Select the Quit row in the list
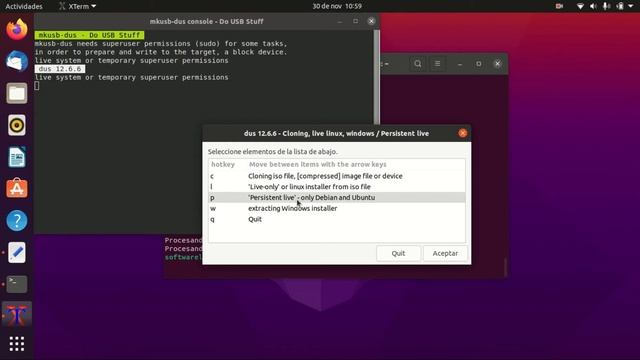Viewport: 640px width, 360px height. point(337,219)
